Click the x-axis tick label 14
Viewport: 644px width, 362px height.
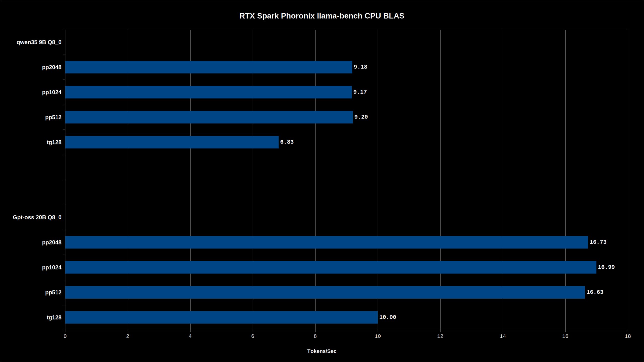(x=503, y=336)
